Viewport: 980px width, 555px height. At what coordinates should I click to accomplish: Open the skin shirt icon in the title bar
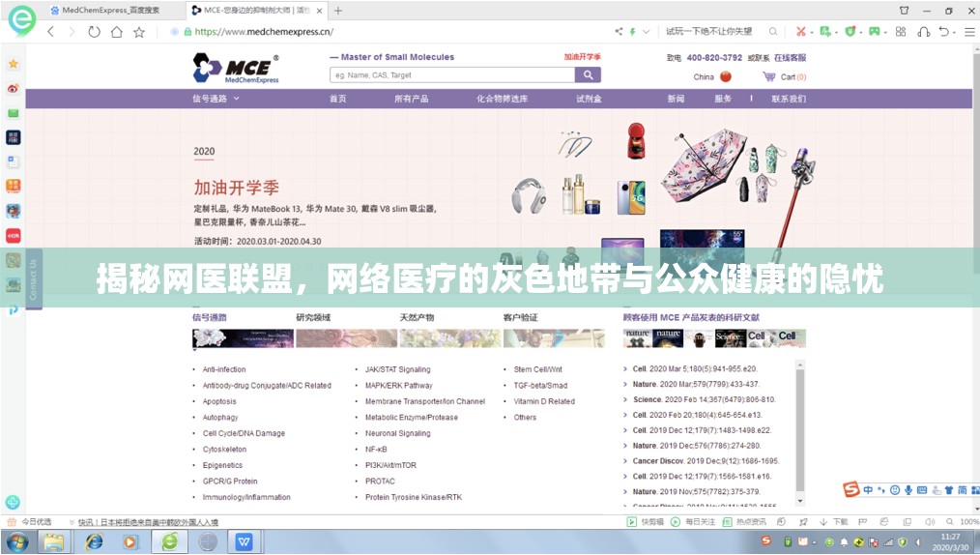pyautogui.click(x=905, y=10)
